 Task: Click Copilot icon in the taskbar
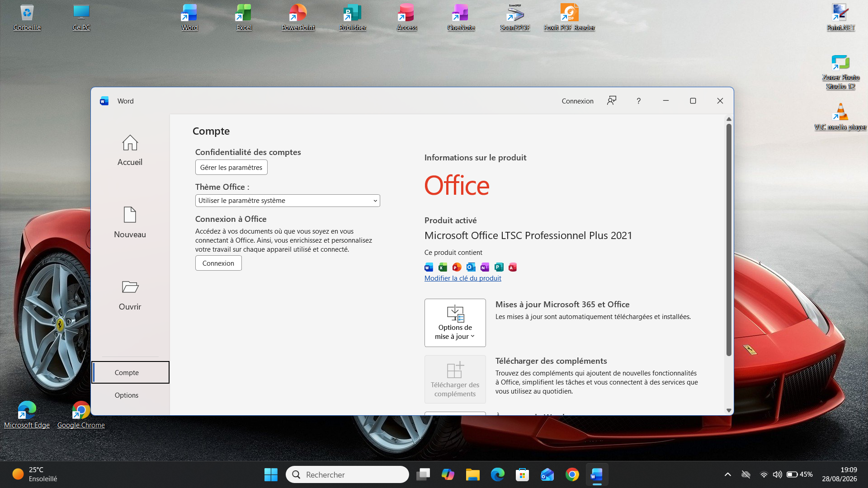coord(448,474)
